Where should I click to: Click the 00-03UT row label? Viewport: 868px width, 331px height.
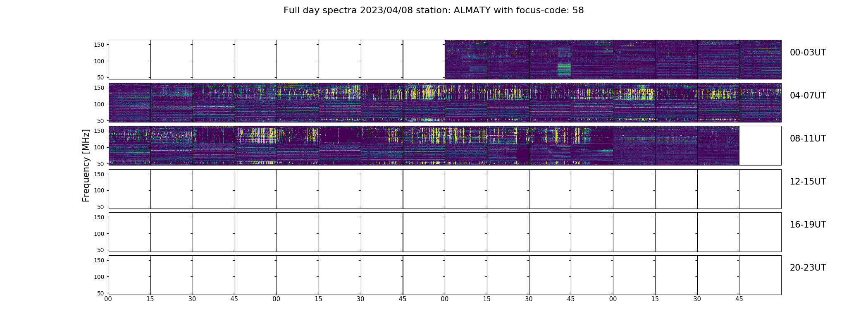tap(808, 53)
